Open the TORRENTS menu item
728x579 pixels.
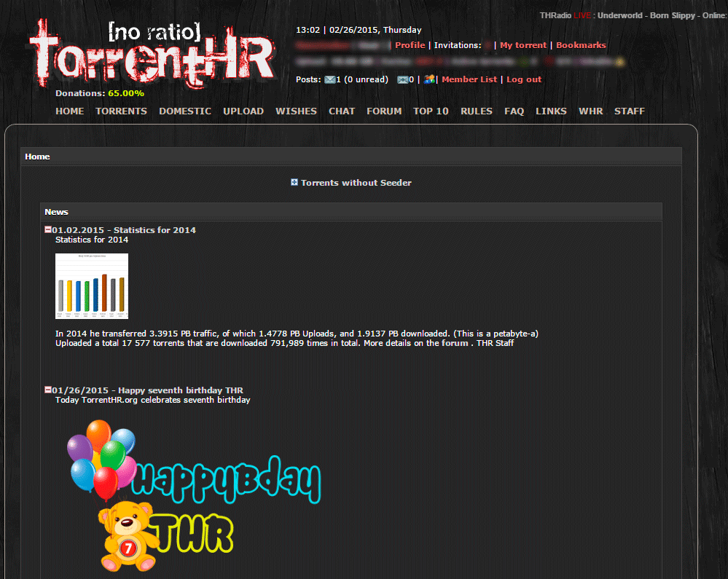tap(121, 111)
